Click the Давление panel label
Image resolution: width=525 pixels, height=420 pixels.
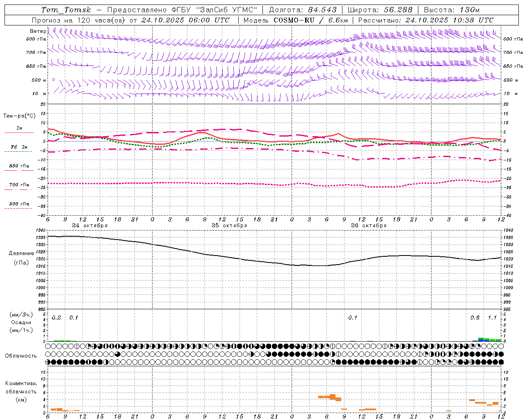pos(21,253)
